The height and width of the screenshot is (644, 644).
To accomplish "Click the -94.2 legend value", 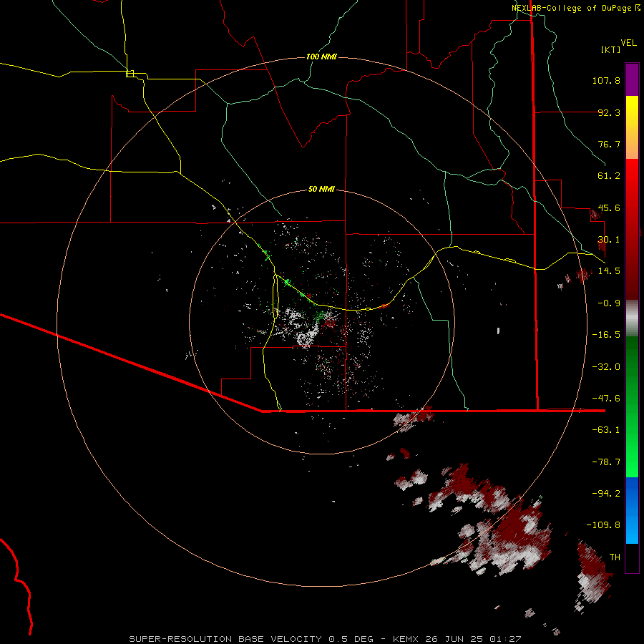I will (606, 494).
